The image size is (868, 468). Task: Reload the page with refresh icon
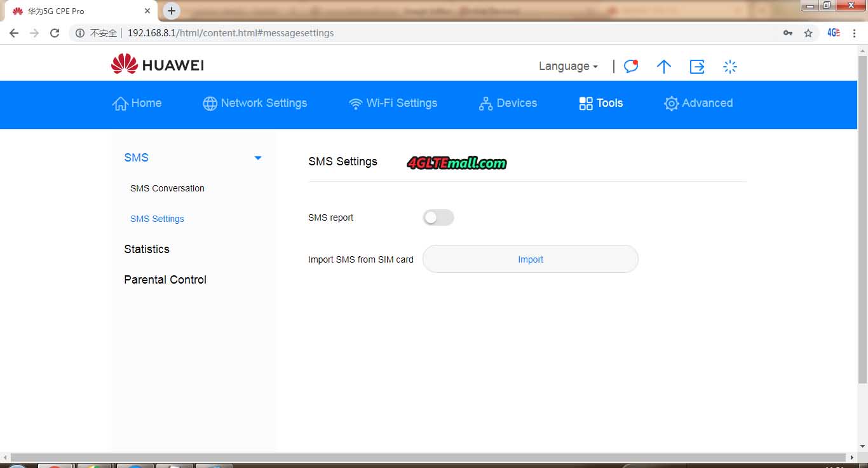click(x=55, y=33)
